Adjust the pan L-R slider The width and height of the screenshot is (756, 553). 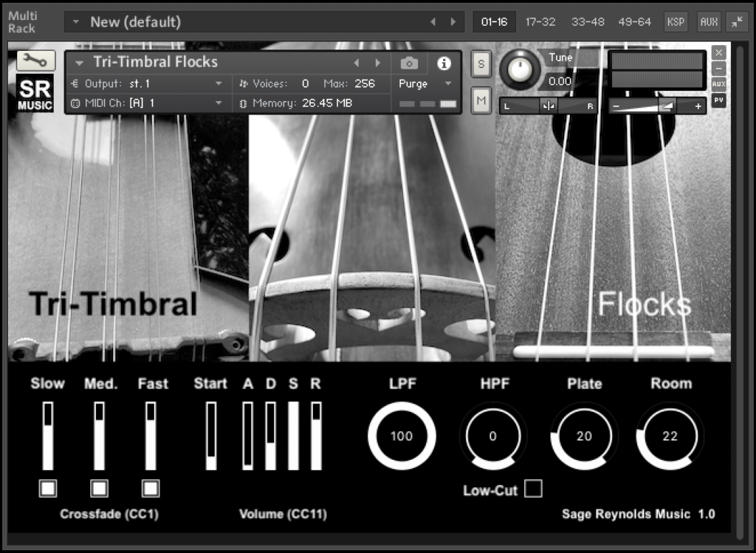[x=549, y=106]
